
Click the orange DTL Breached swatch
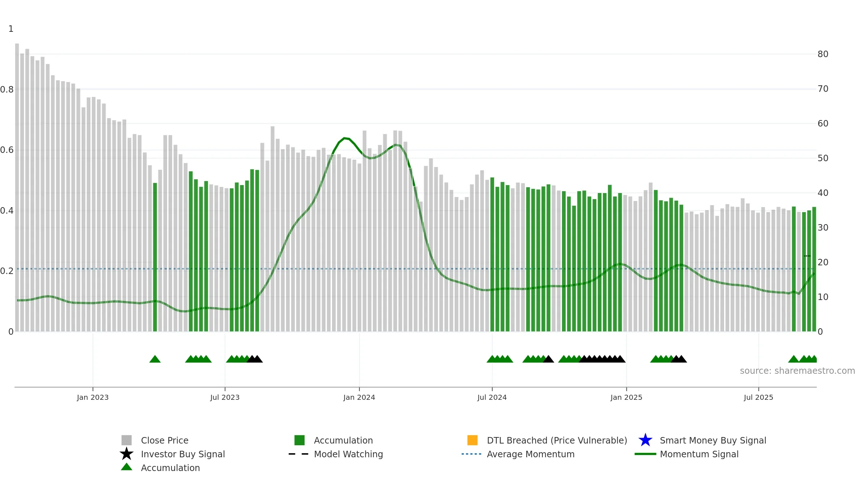pos(472,440)
